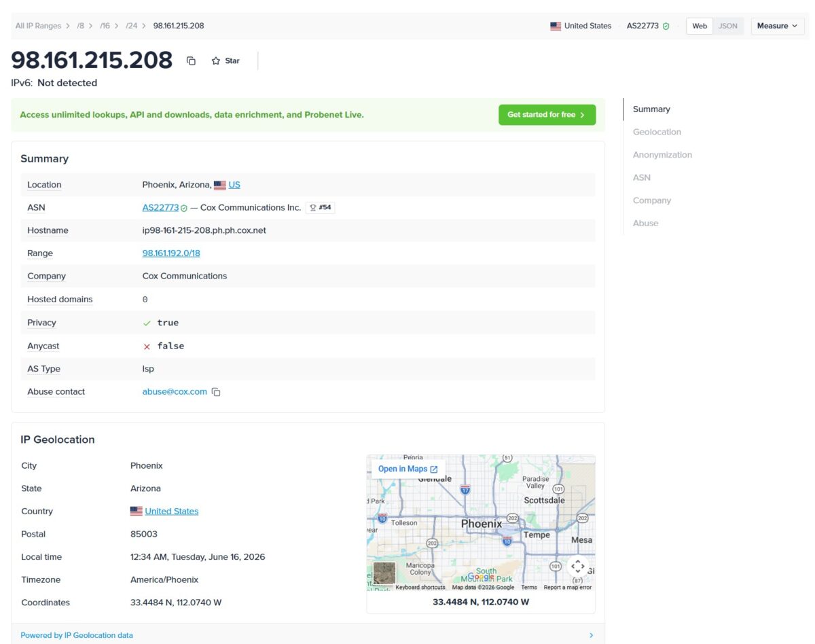This screenshot has width=815, height=644.
Task: Click the #54 rank badge
Action: [x=321, y=208]
